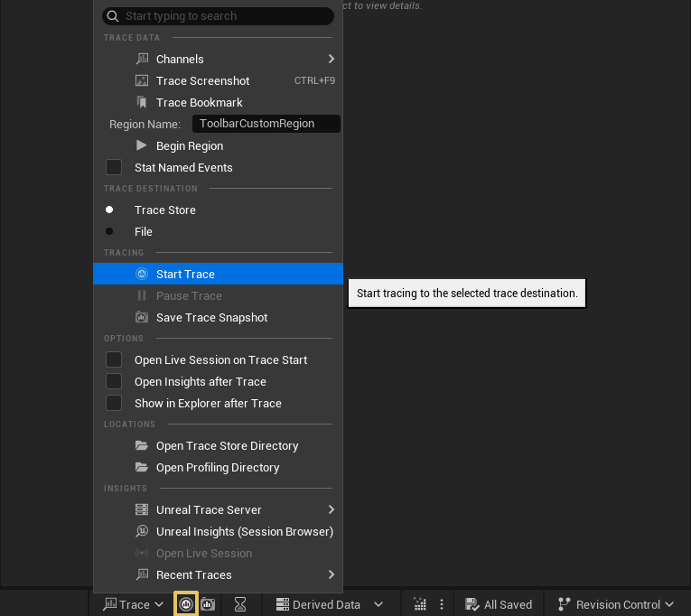Toggle Show in Explorer after Trace
The image size is (691, 616).
(x=114, y=403)
